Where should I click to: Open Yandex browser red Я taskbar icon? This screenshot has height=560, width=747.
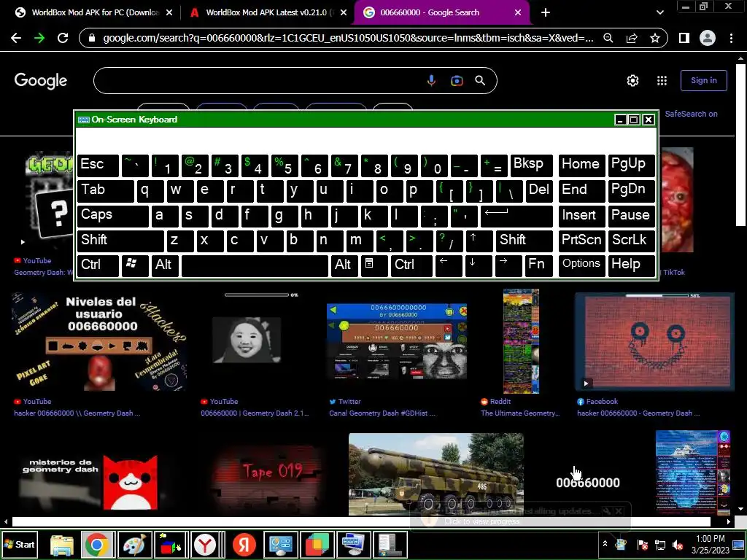tap(244, 545)
